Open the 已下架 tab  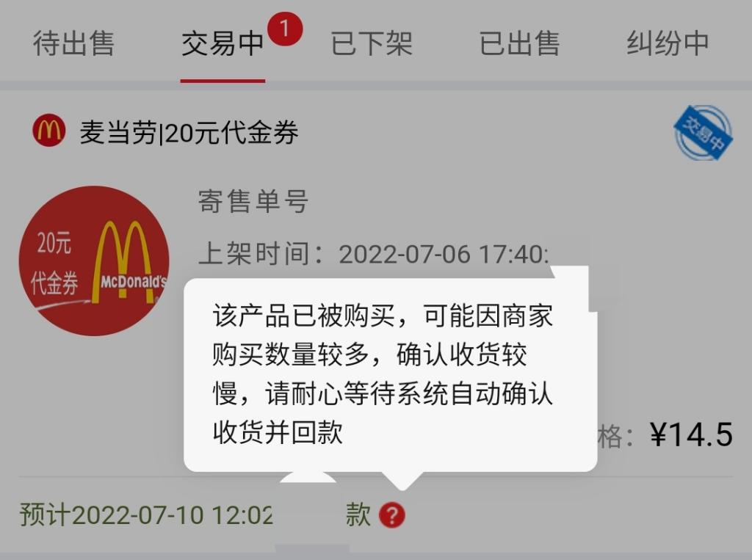pyautogui.click(x=372, y=43)
